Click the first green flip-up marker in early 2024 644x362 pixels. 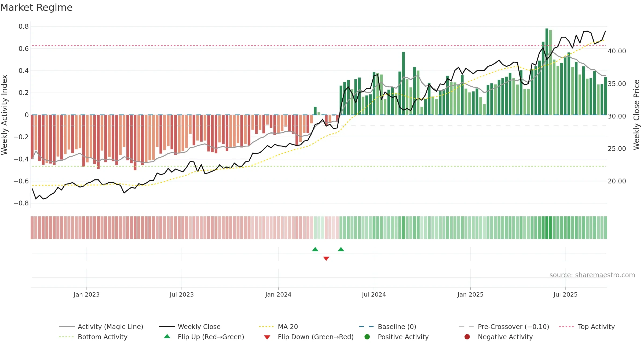click(x=315, y=249)
